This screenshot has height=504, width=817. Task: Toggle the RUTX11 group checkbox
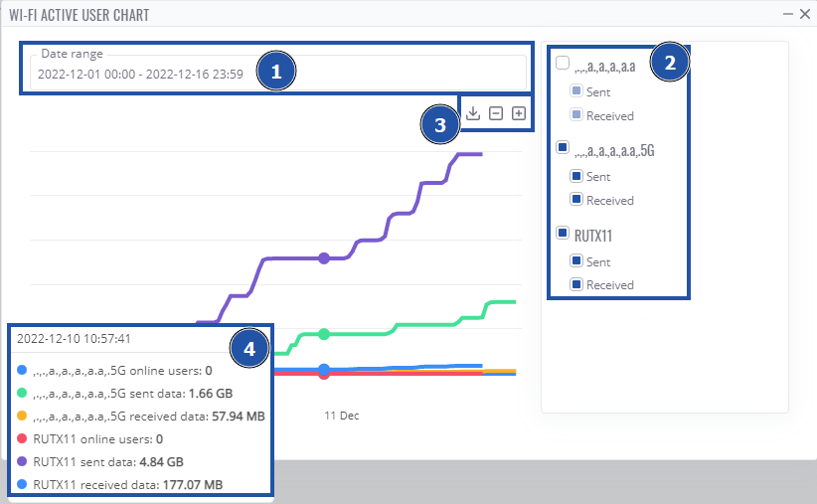click(563, 235)
